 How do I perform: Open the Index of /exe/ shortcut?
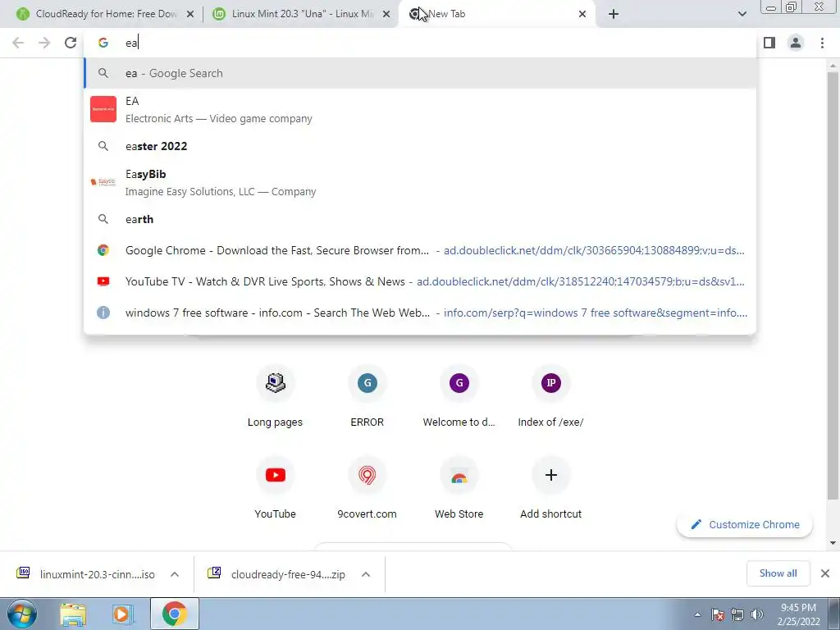(550, 395)
